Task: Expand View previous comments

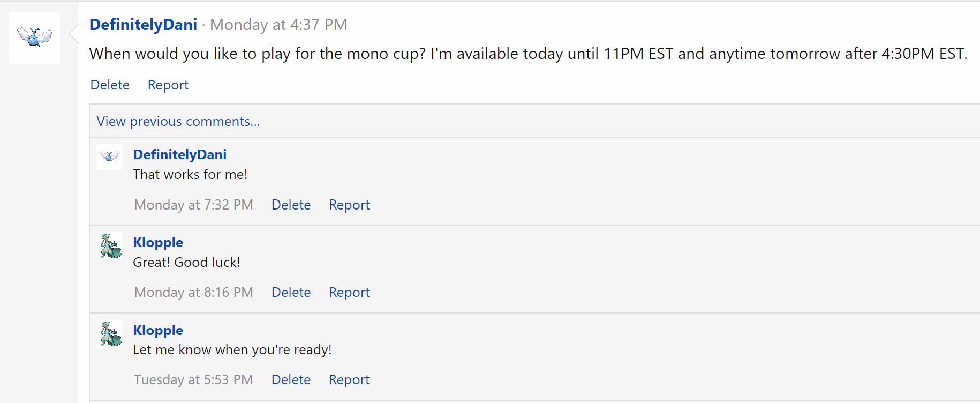Action: (x=178, y=121)
